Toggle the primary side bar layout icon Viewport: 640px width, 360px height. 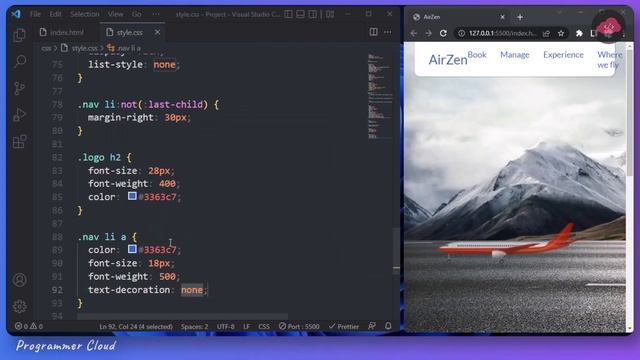pos(288,14)
